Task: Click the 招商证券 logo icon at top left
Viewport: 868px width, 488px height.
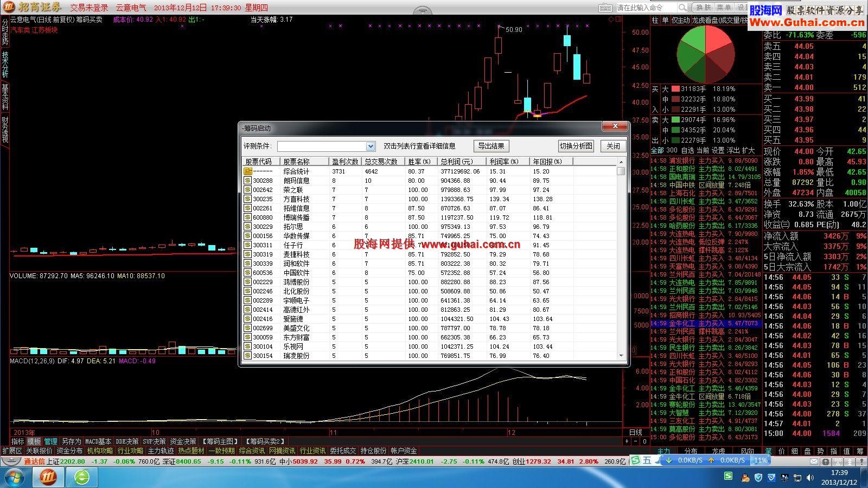Action: [x=8, y=7]
